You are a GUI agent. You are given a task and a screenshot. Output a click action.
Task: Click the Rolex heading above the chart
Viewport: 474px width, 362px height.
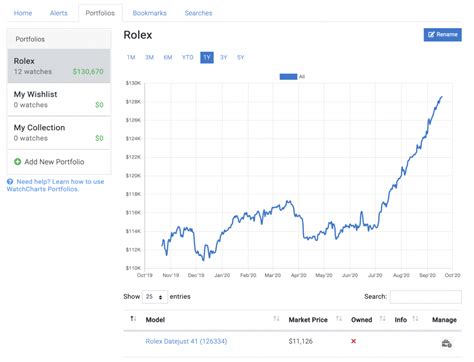138,35
